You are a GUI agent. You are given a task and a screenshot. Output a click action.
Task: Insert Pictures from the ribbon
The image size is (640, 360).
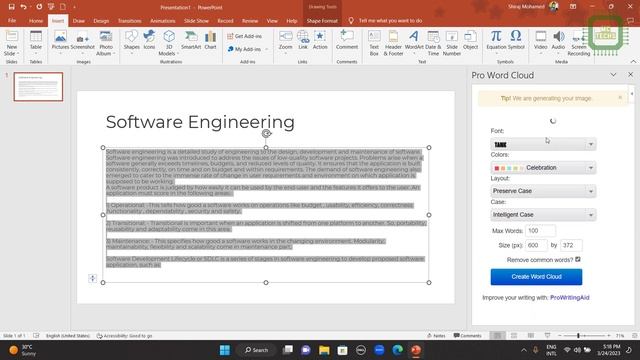click(60, 41)
